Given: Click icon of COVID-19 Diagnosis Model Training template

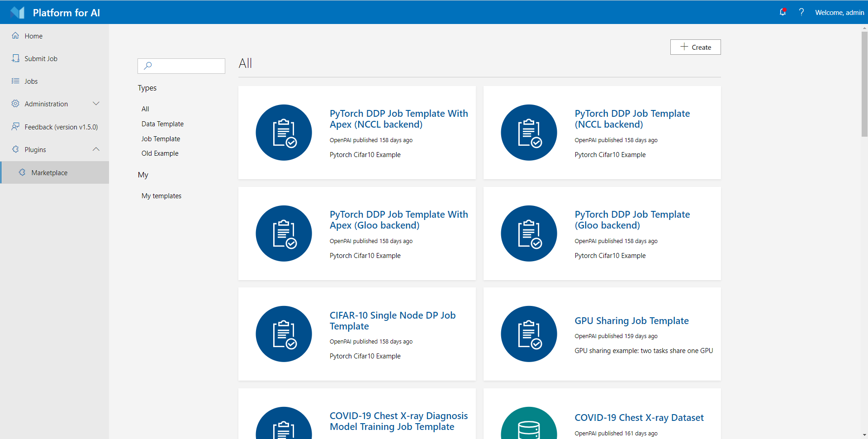Looking at the screenshot, I should pyautogui.click(x=284, y=423).
